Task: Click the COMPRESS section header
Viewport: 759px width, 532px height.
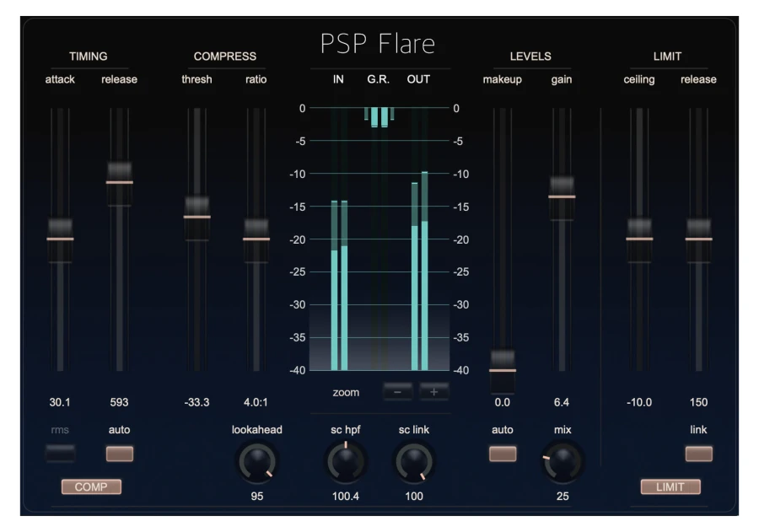Action: [x=225, y=56]
